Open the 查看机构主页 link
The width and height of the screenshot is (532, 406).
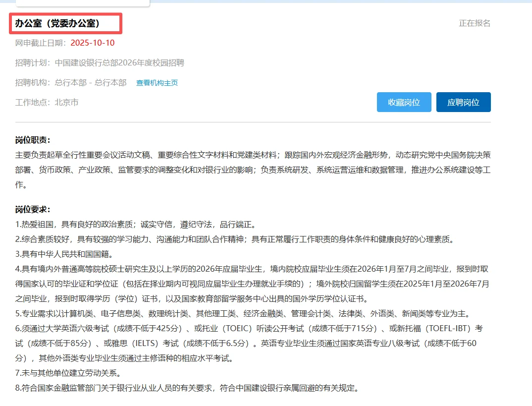(157, 83)
